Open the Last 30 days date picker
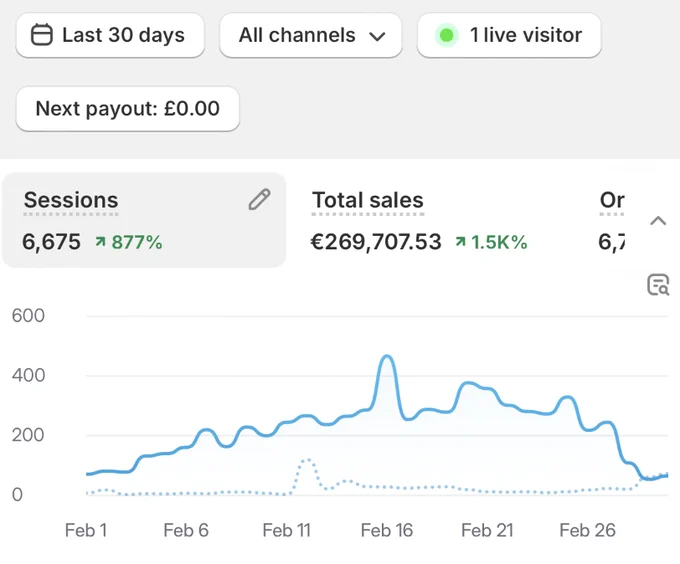Viewport: 680px width, 564px height. (110, 35)
